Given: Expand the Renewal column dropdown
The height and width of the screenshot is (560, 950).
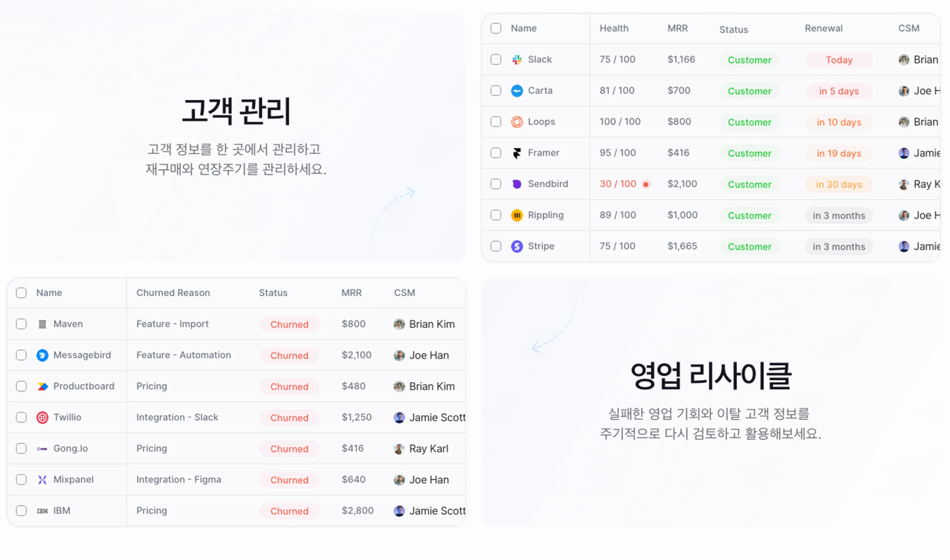Looking at the screenshot, I should [x=825, y=28].
